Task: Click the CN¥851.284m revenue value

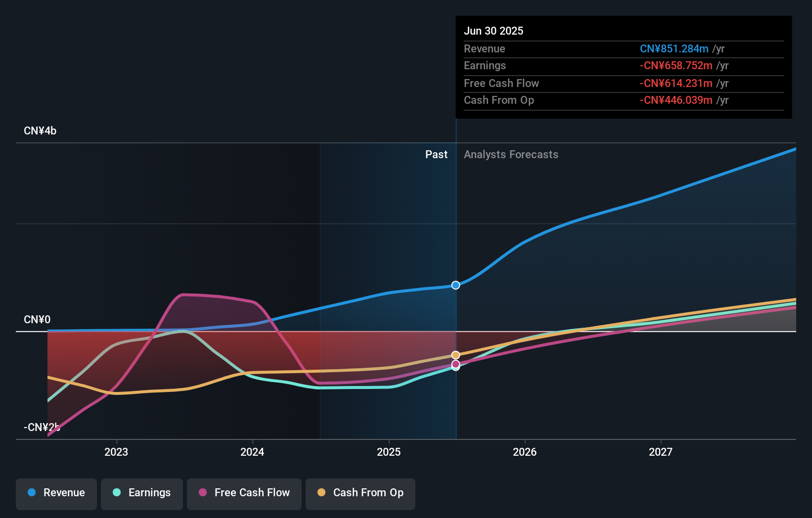Action: 674,49
